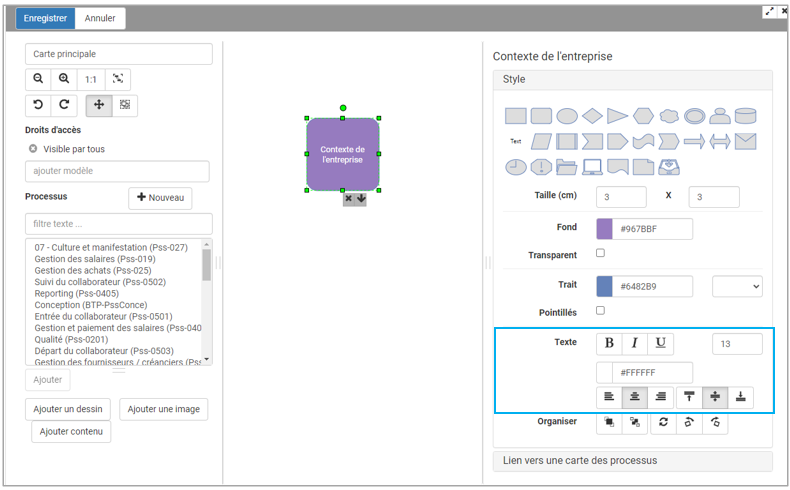790x490 pixels.
Task: Undo the last action with the undo arrow
Action: pos(38,105)
